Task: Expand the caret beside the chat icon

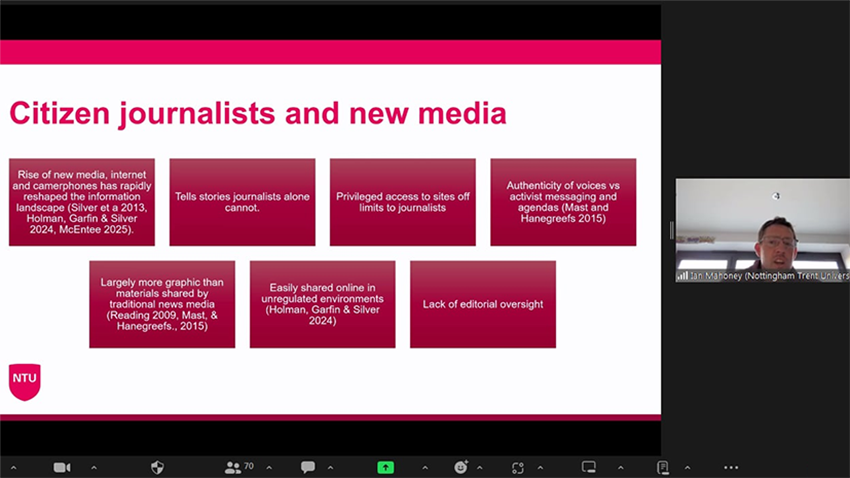Action: click(331, 467)
